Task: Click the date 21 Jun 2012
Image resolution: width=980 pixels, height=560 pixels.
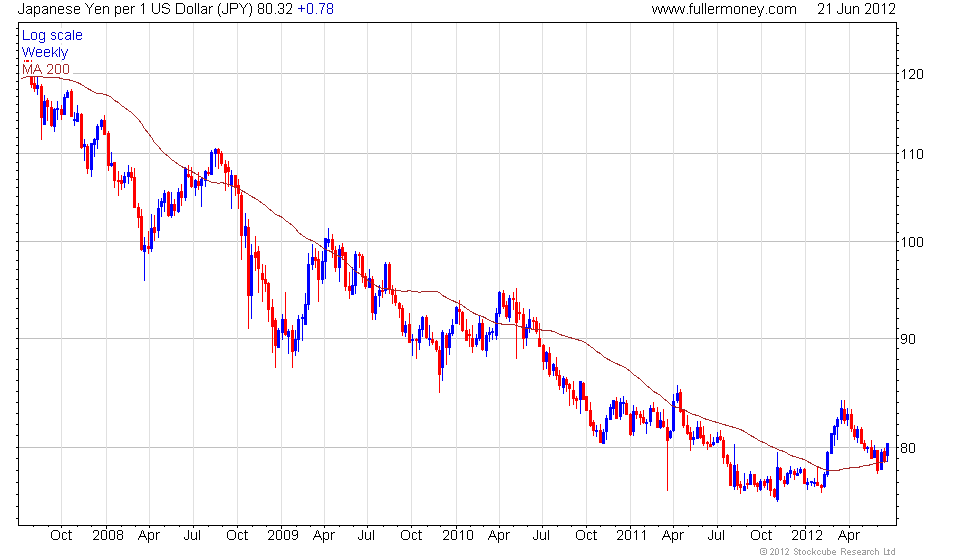Action: tap(856, 9)
